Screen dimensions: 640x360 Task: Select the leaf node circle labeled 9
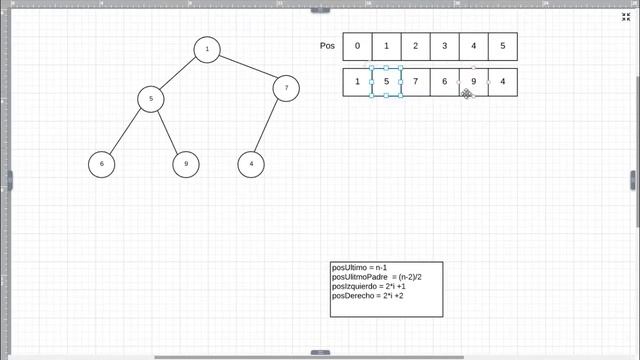(x=186, y=164)
